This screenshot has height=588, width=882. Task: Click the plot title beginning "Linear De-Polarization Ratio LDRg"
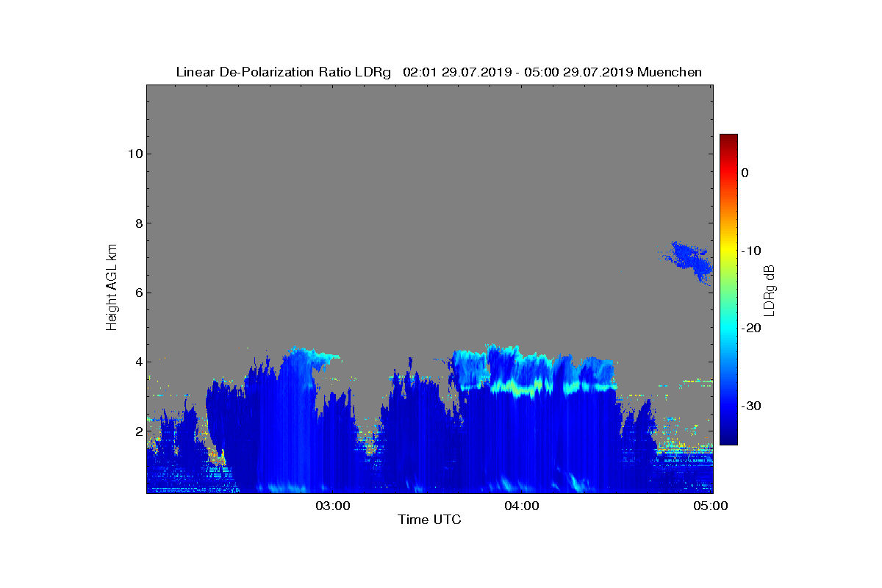[x=439, y=72]
